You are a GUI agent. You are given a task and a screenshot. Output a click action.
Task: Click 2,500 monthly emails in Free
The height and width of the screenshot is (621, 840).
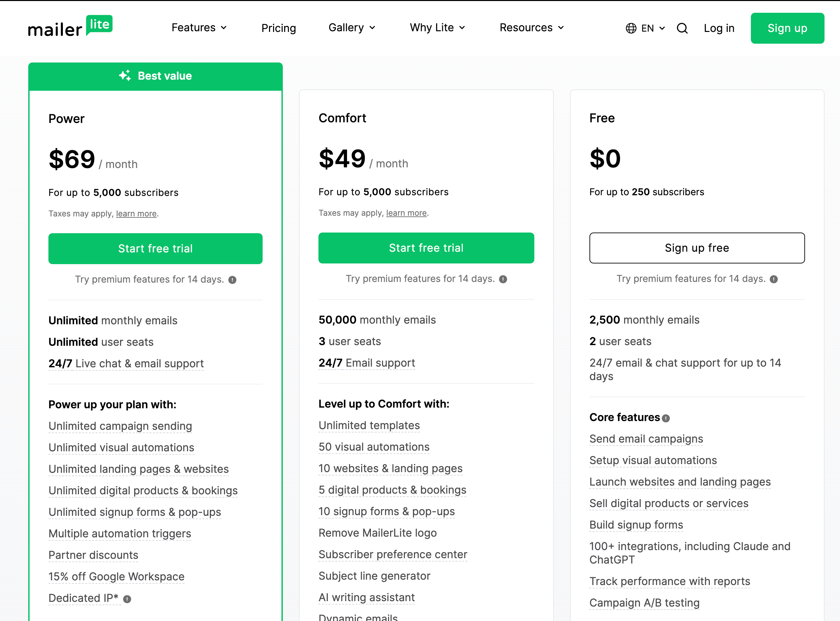pyautogui.click(x=644, y=320)
